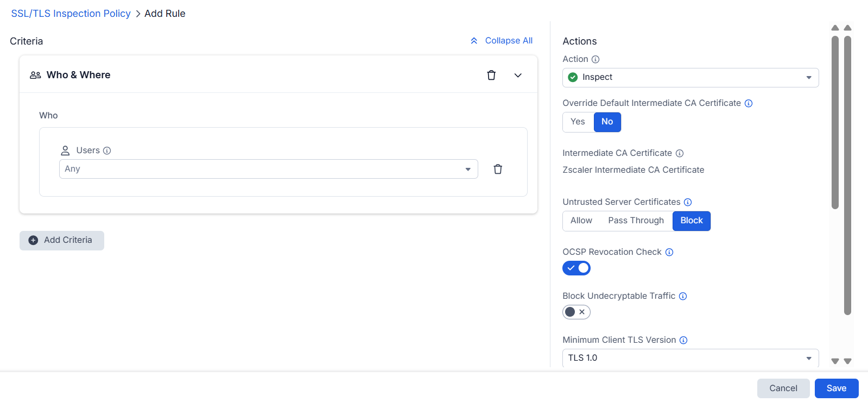This screenshot has width=868, height=402.
Task: Cancel the rule creation
Action: [783, 388]
